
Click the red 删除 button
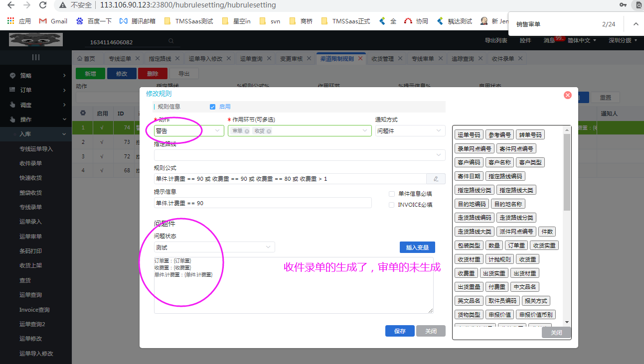click(x=153, y=74)
